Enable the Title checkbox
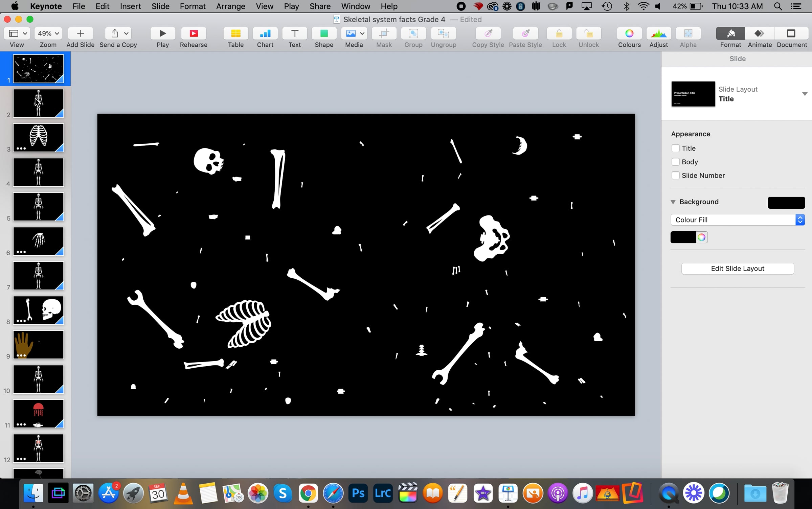 tap(675, 148)
